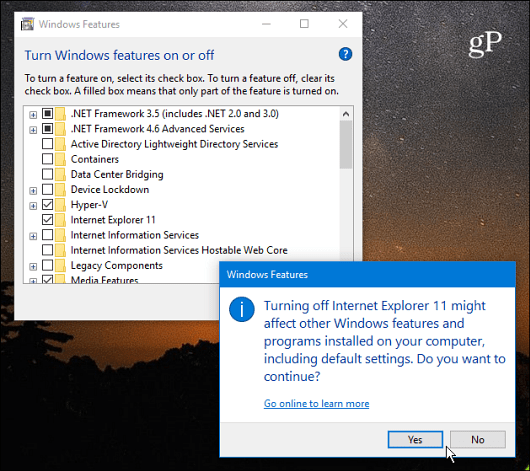Viewport: 530px width, 471px height.
Task: Expand the .NET Framework 3.5 node
Action: point(33,115)
